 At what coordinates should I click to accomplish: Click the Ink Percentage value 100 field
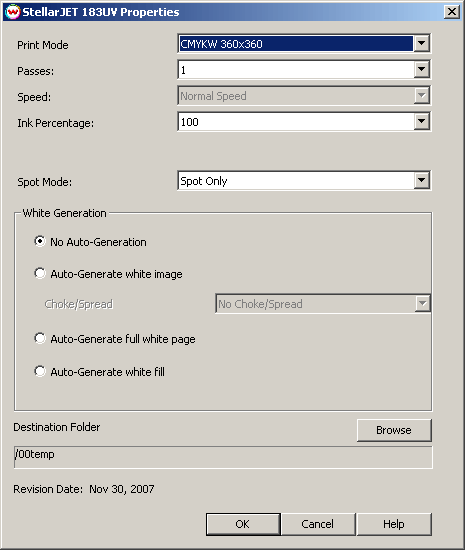point(296,122)
